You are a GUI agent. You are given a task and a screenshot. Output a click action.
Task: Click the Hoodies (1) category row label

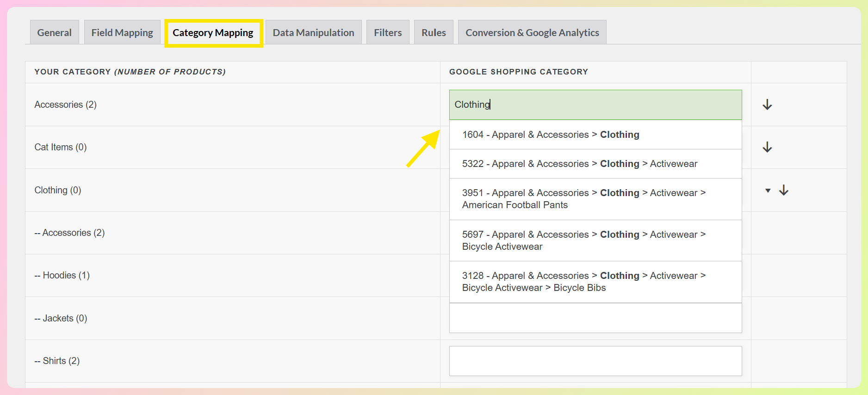(x=62, y=275)
